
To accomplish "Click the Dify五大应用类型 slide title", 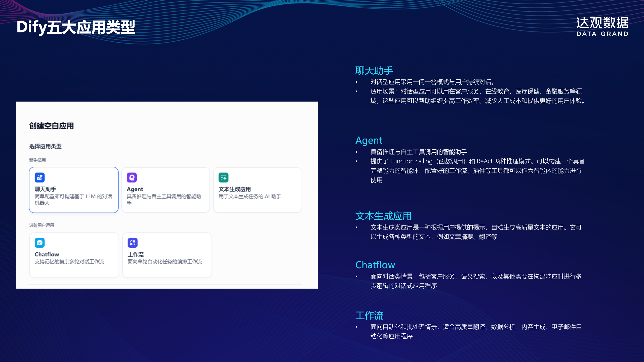I will coord(76,27).
